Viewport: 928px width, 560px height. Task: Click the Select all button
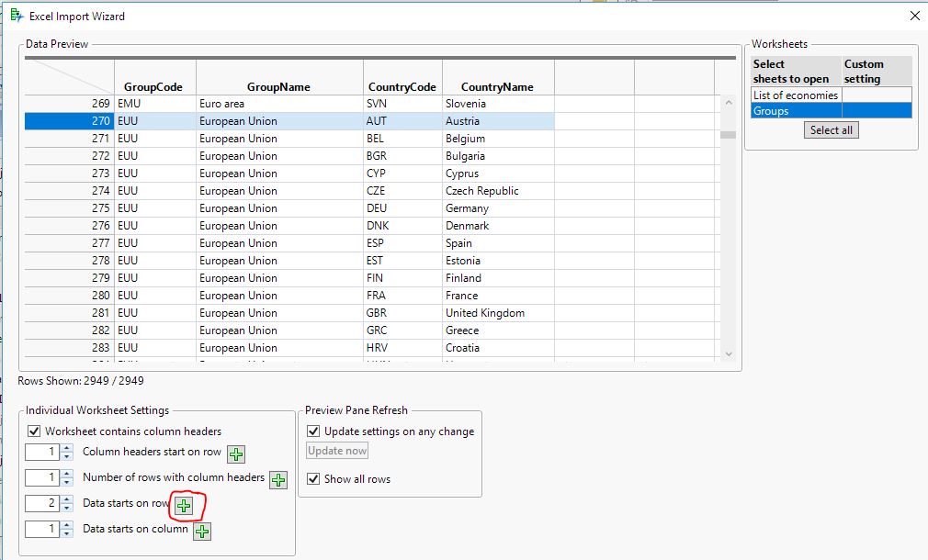click(x=831, y=130)
